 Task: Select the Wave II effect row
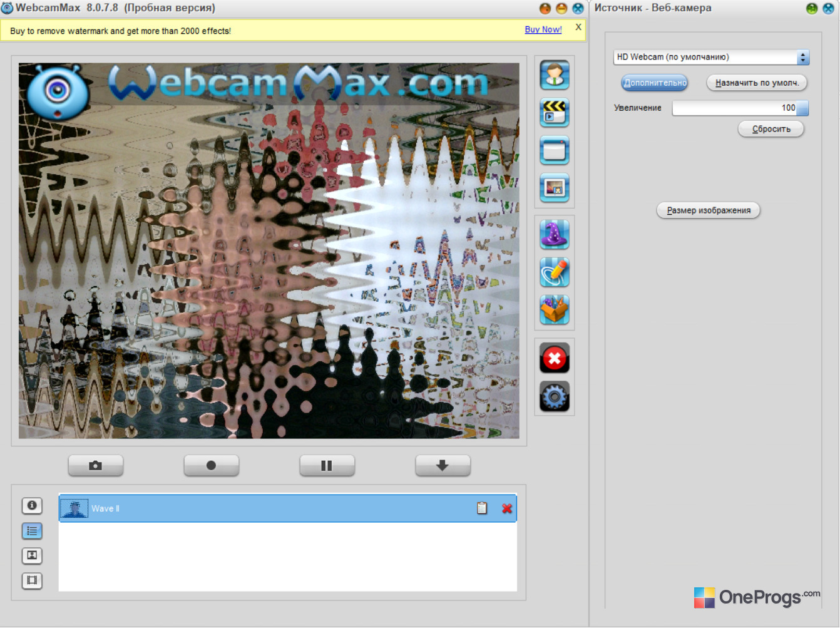[288, 508]
